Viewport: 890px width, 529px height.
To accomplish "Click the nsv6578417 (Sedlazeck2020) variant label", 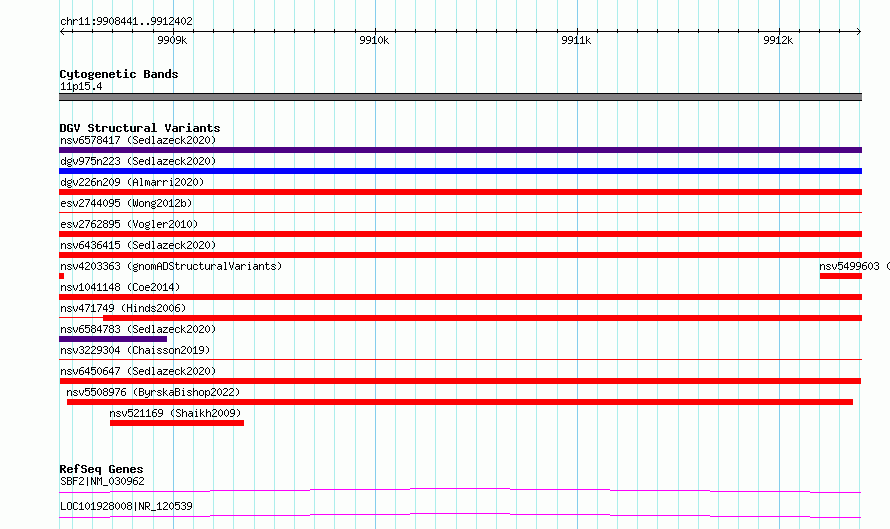I will [138, 140].
